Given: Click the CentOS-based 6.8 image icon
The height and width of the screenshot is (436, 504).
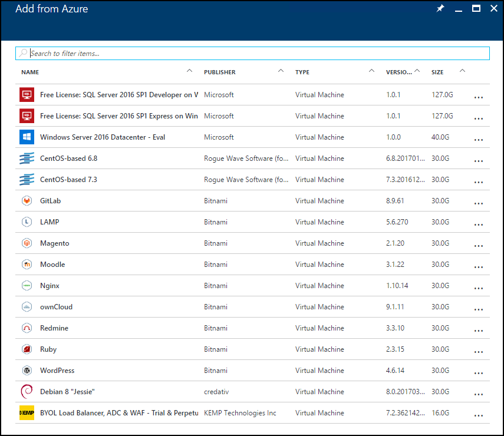Looking at the screenshot, I should pyautogui.click(x=25, y=158).
